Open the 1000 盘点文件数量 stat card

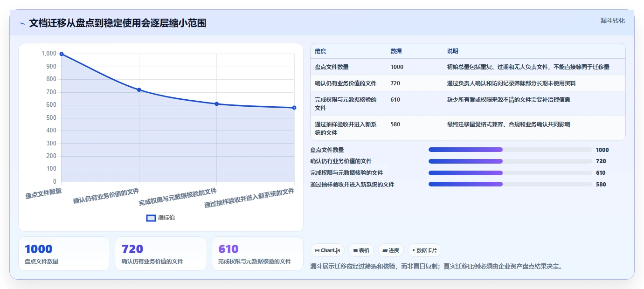point(64,254)
